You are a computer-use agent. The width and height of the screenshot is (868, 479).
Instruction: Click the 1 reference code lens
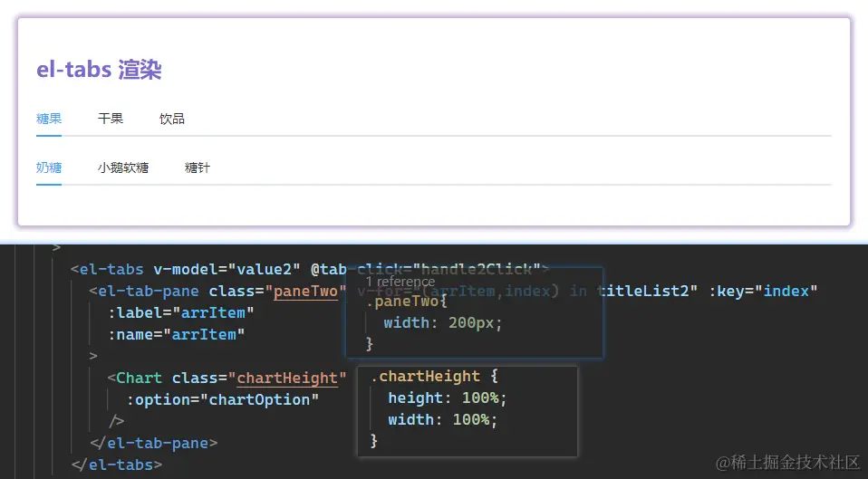(x=400, y=282)
